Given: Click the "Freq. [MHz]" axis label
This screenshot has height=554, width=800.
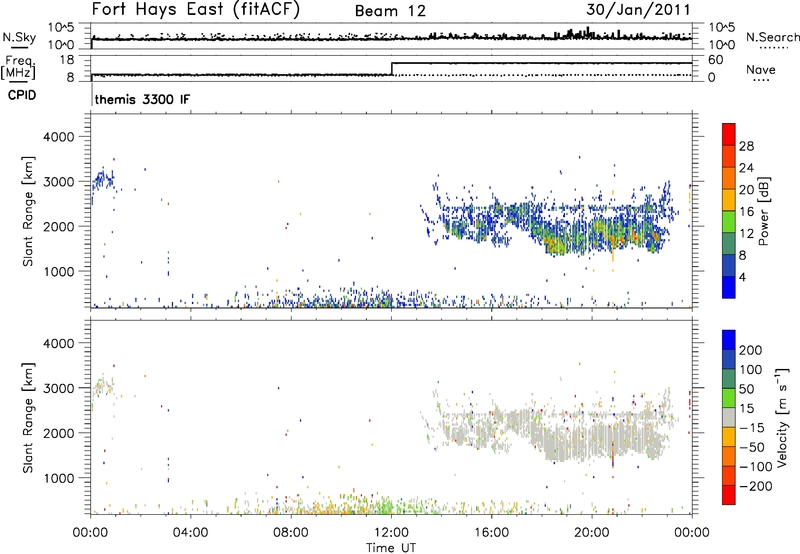Looking at the screenshot, I should [19, 67].
